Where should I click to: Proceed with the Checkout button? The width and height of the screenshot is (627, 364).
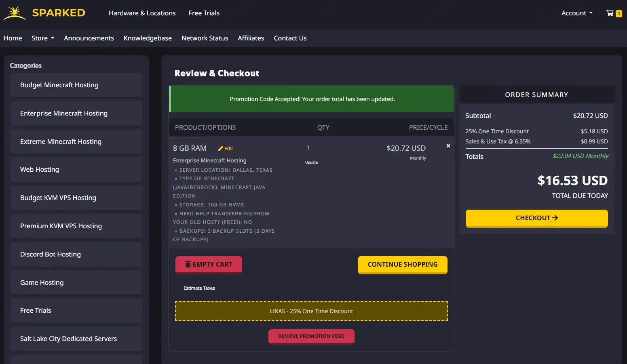tap(536, 218)
